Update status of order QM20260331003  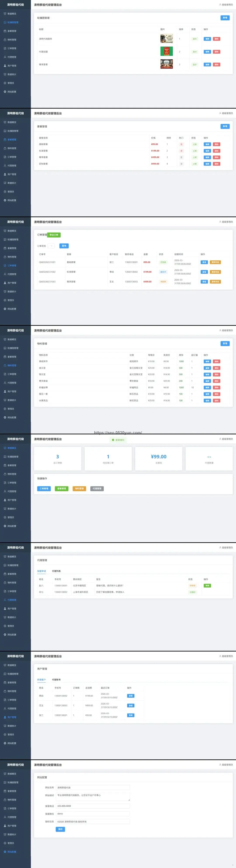pos(215,282)
